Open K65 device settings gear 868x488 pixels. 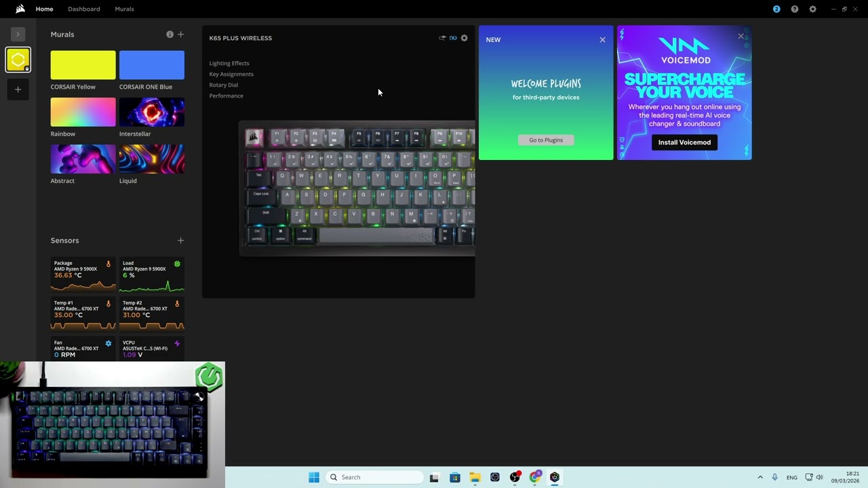[x=464, y=38]
